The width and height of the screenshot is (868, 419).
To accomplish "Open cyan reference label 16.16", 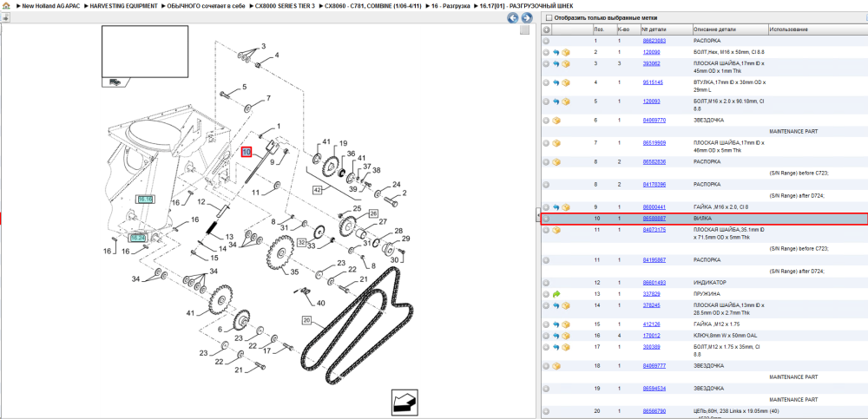I will (145, 199).
